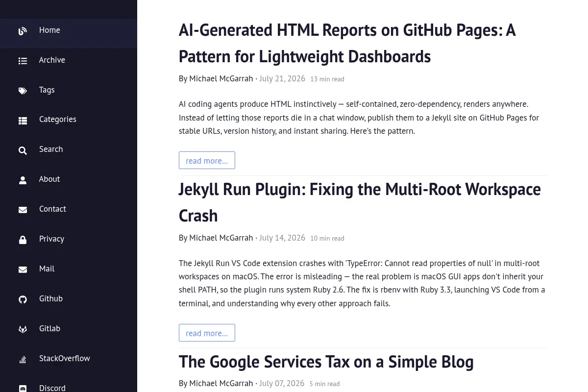The width and height of the screenshot is (588, 392).
Task: Click the Search magnifier icon
Action: pos(23,150)
